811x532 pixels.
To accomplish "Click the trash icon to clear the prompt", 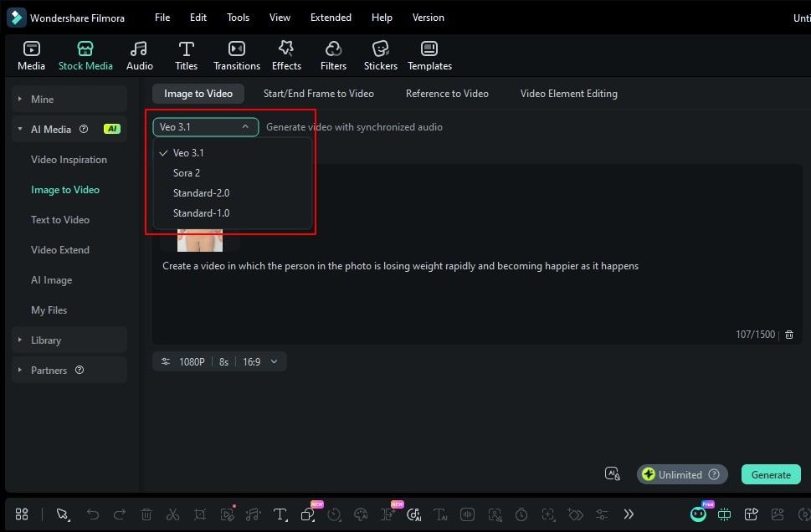I will click(x=788, y=334).
